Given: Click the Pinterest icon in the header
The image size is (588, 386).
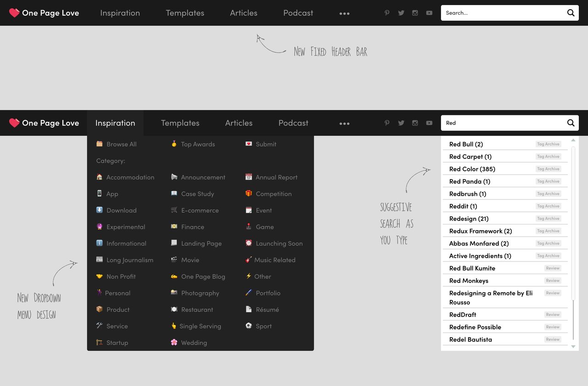Looking at the screenshot, I should tap(387, 13).
